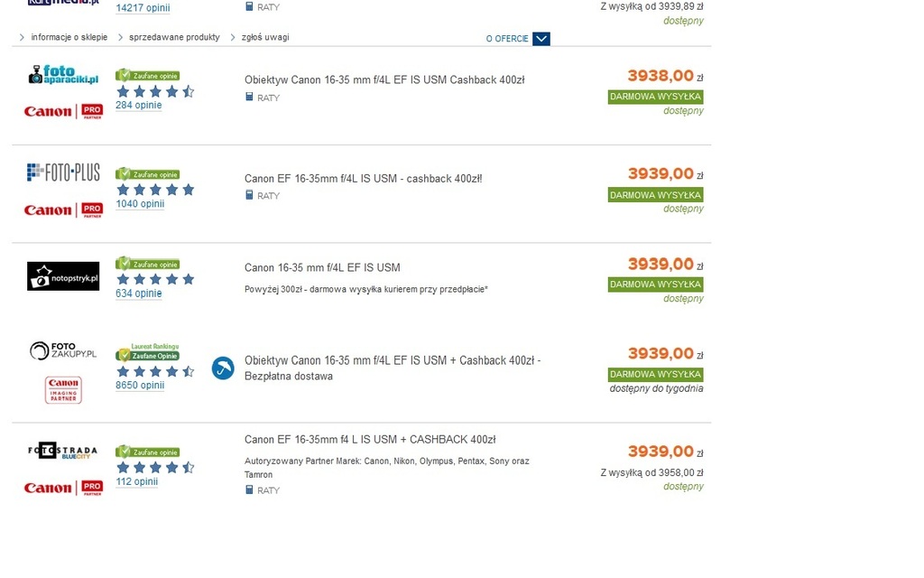Open the 8650 opinii reviews link
This screenshot has height=578, width=924.
140,385
